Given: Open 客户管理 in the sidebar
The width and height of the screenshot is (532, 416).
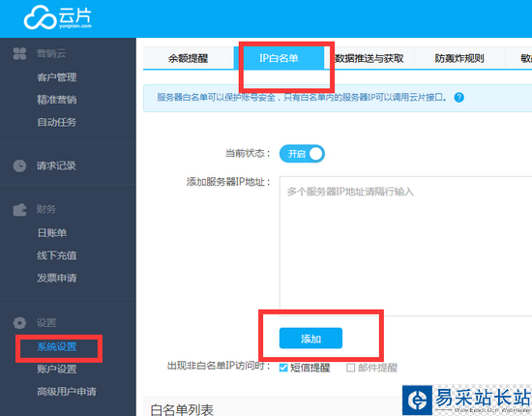Looking at the screenshot, I should [57, 77].
